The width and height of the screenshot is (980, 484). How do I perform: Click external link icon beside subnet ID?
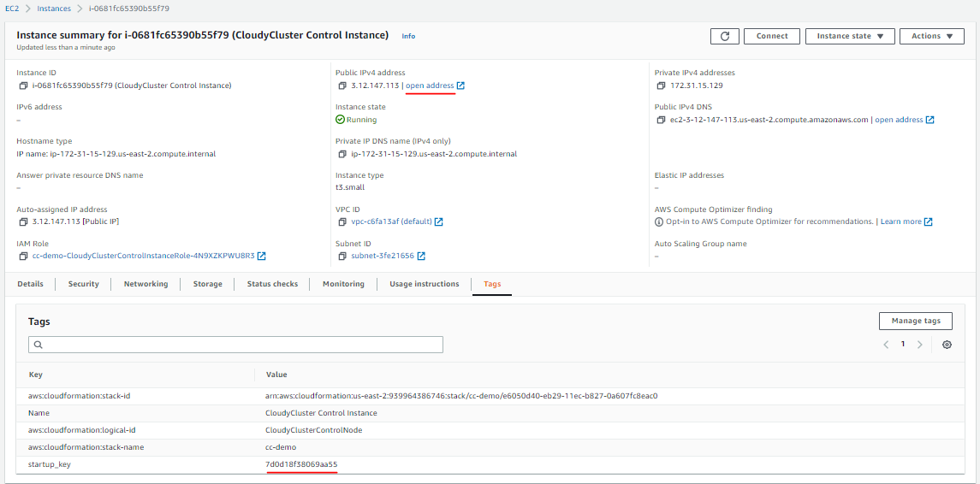pyautogui.click(x=421, y=256)
